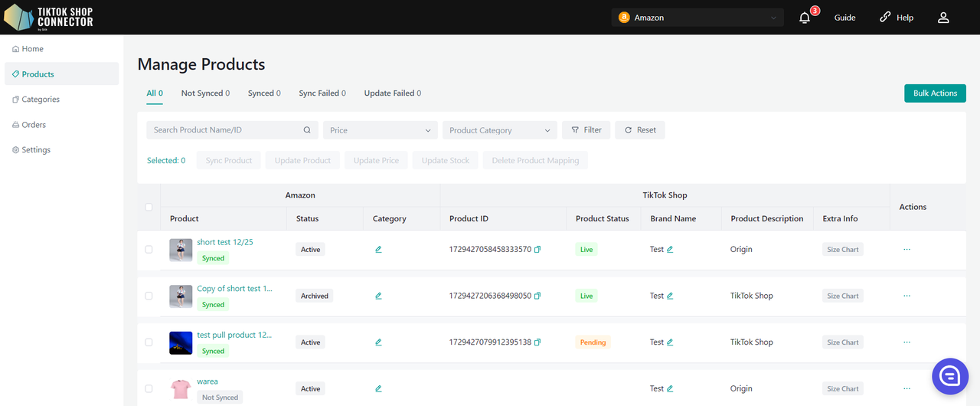Edit category for short test 12/25

coord(378,250)
